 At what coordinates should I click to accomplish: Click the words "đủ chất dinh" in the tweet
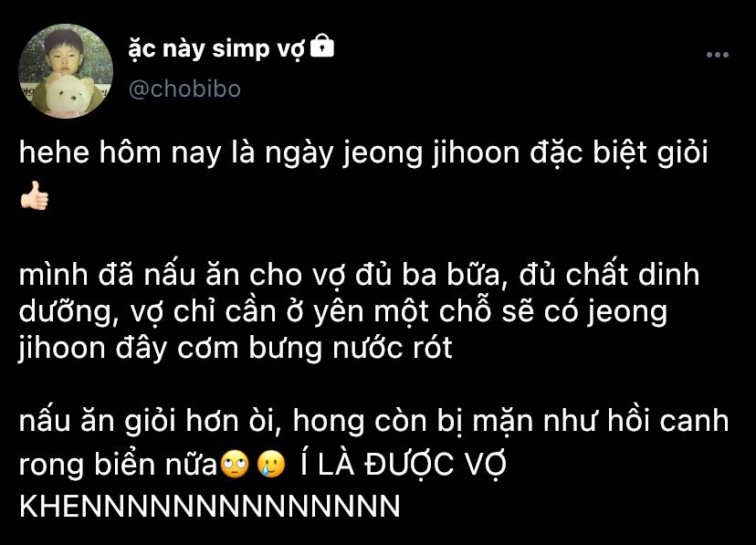[x=609, y=275]
